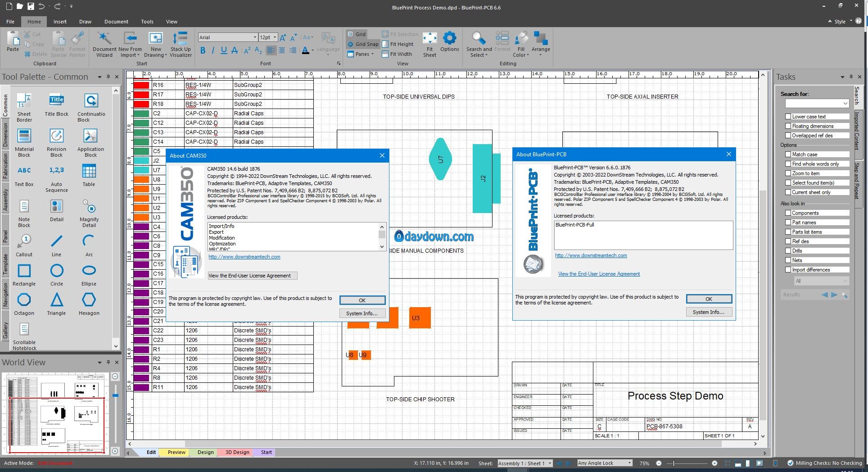Switch to the 3D Design tab

tap(237, 452)
